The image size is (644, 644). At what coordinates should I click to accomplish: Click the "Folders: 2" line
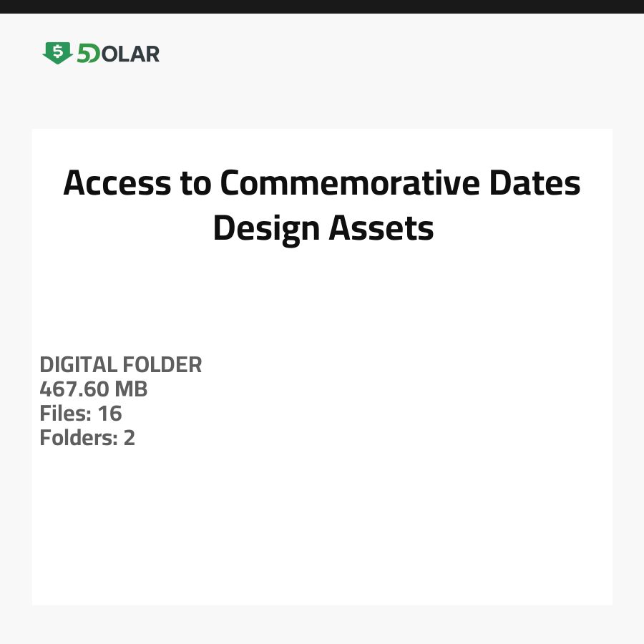[x=87, y=438]
